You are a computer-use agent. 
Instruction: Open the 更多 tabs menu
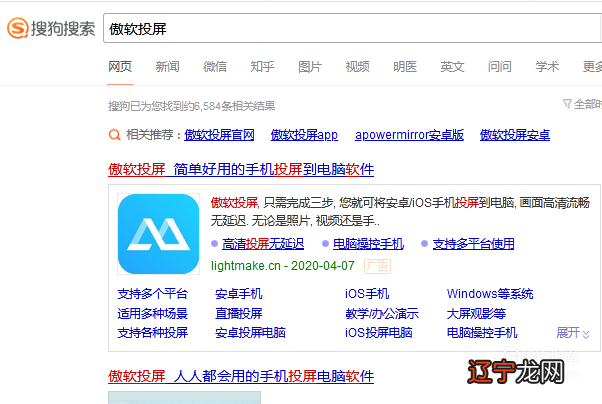592,67
